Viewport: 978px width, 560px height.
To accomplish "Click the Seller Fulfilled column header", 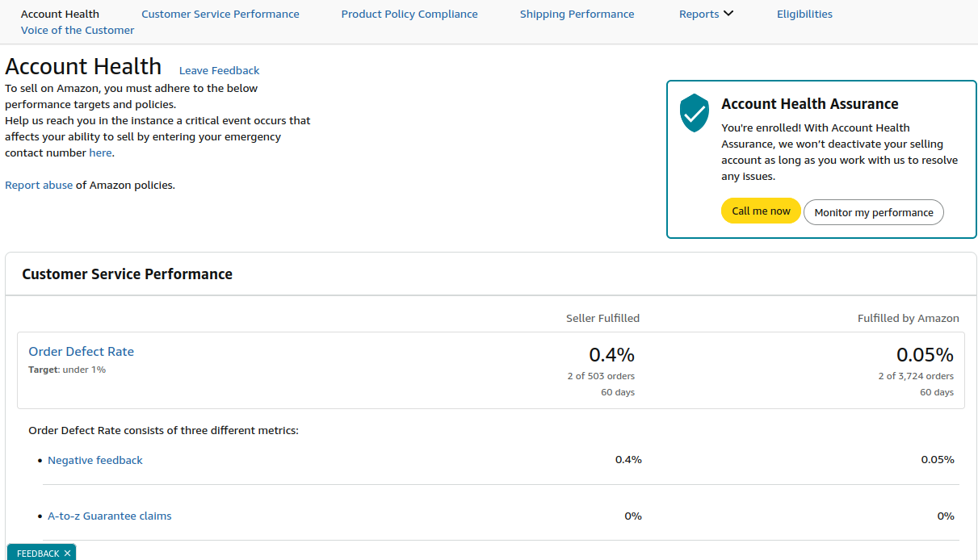I will coord(603,318).
